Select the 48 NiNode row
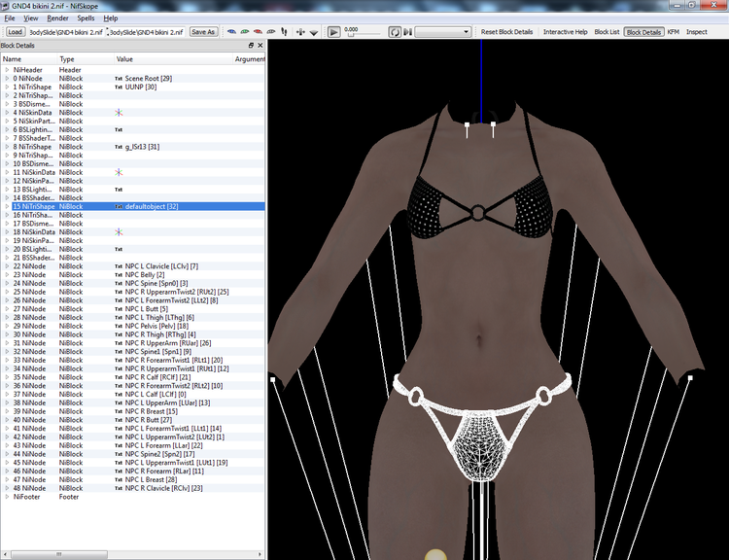This screenshot has height=560, width=729. coord(132,488)
